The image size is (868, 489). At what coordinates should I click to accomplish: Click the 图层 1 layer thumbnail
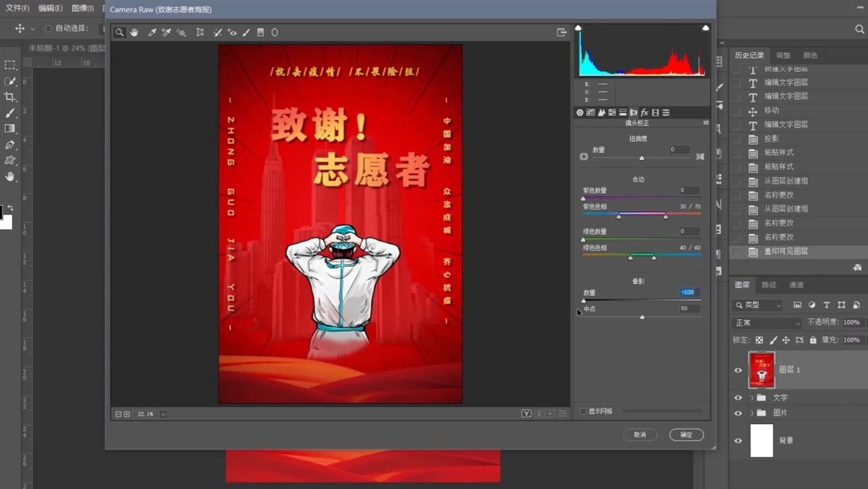click(761, 369)
